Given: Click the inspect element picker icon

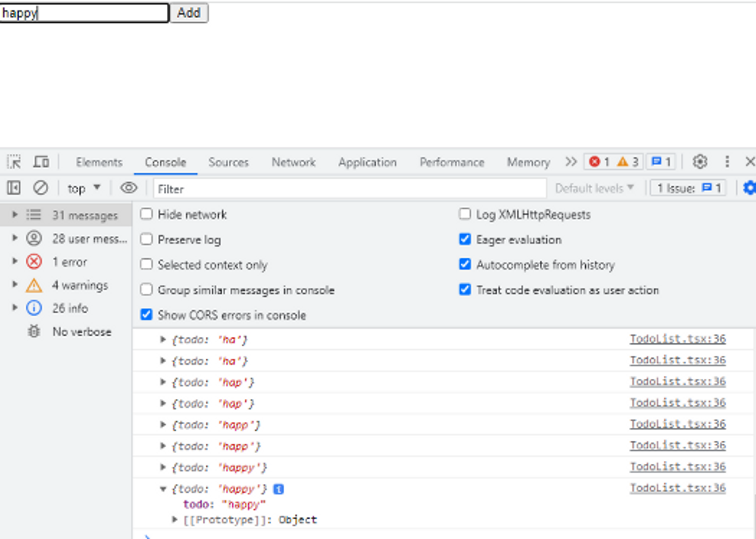Looking at the screenshot, I should pos(14,162).
